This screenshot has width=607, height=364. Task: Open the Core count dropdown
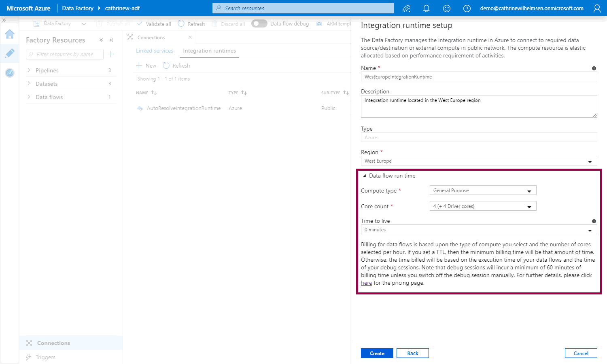(x=483, y=206)
